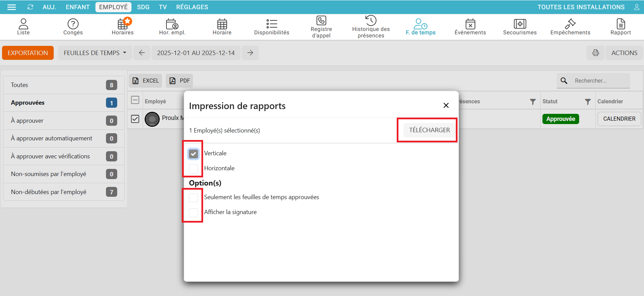The height and width of the screenshot is (296, 644).
Task: Click the Rechercher search field
Action: click(x=600, y=81)
